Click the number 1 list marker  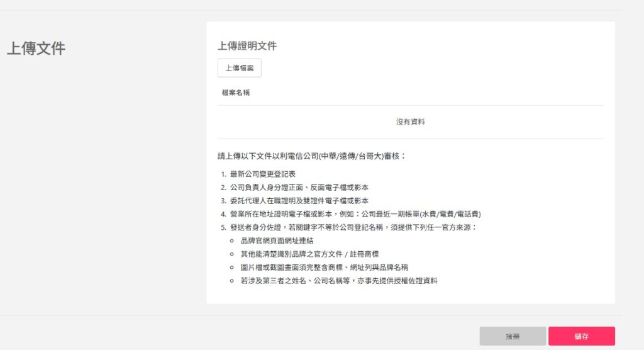click(223, 174)
